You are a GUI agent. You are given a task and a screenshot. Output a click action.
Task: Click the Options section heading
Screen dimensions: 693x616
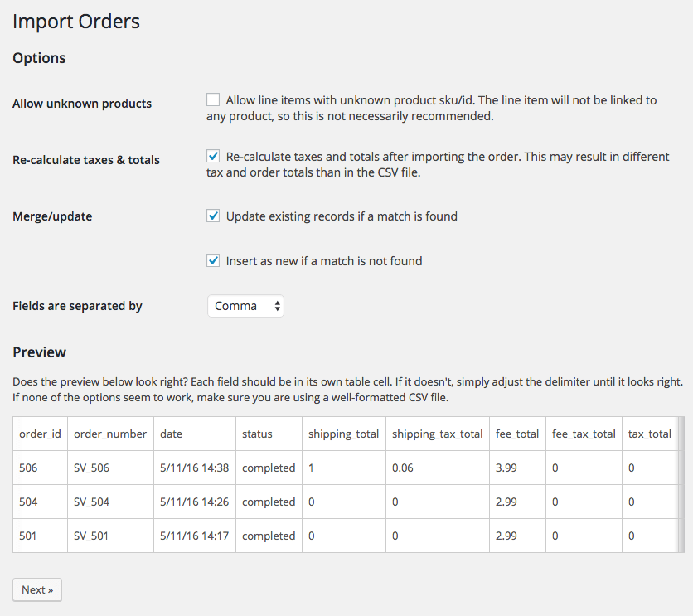[x=39, y=58]
